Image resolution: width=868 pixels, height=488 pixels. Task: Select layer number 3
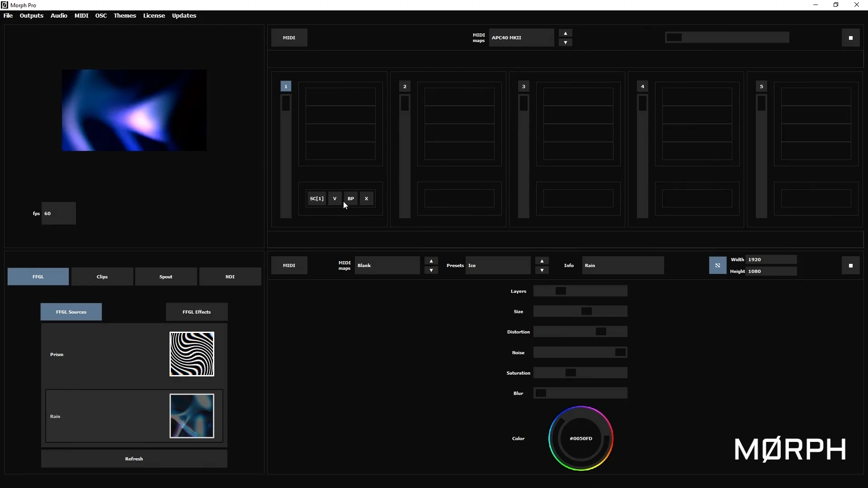click(524, 86)
